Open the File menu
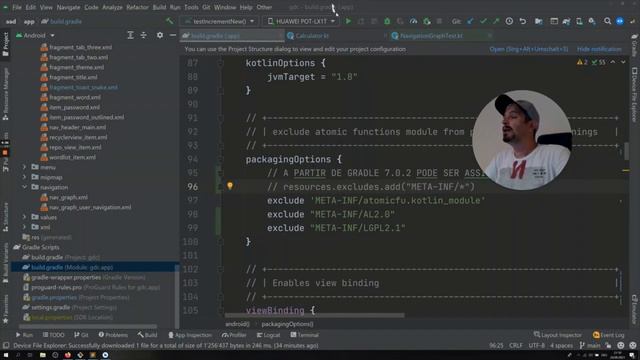Image resolution: width=640 pixels, height=360 pixels. [x=17, y=7]
